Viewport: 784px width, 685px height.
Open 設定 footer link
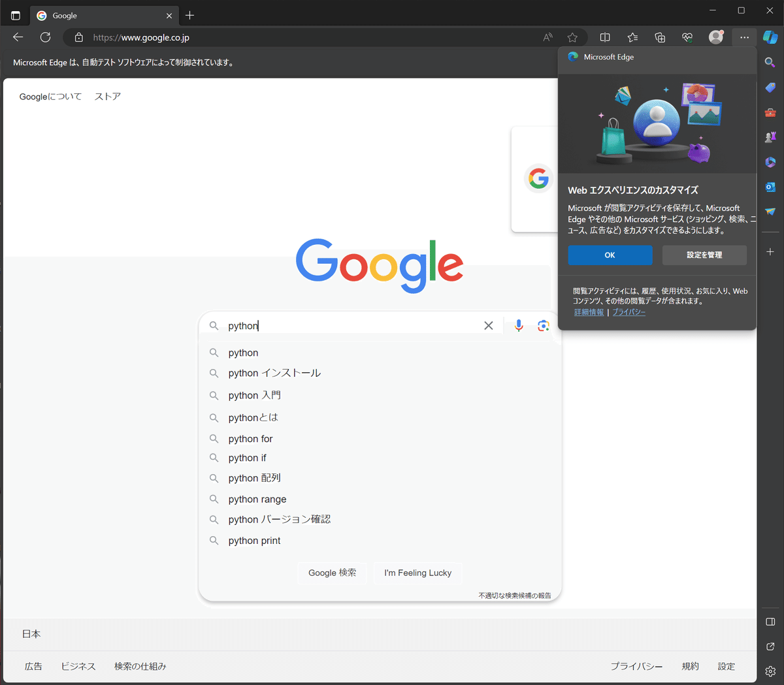point(727,666)
